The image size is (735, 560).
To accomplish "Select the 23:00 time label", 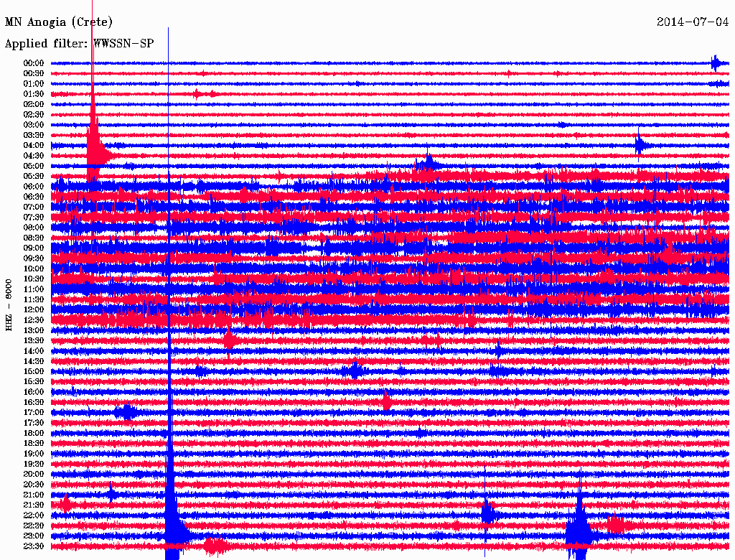I will click(x=34, y=536).
